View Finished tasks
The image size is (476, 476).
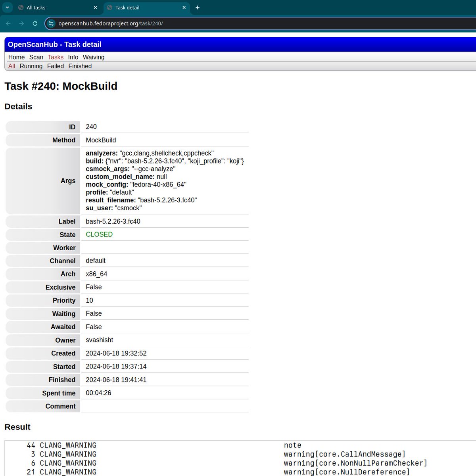(x=80, y=66)
